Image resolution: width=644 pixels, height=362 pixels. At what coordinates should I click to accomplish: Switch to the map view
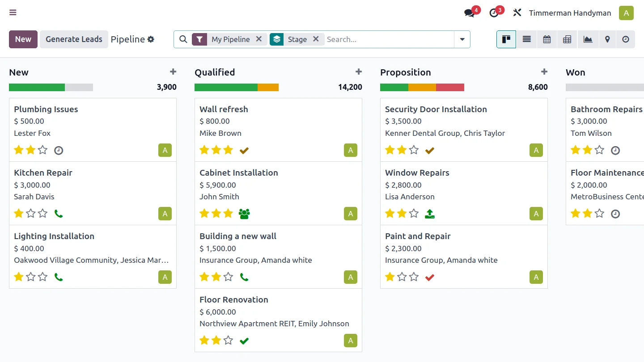click(x=607, y=39)
